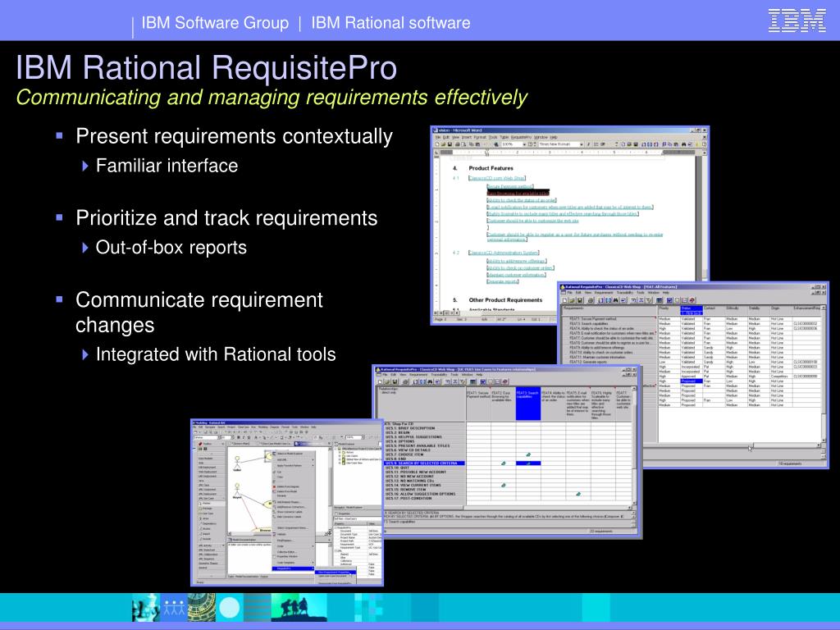This screenshot has width=840, height=630.
Task: Click Bold icon in Rational XDE toolbar
Action: (x=239, y=437)
